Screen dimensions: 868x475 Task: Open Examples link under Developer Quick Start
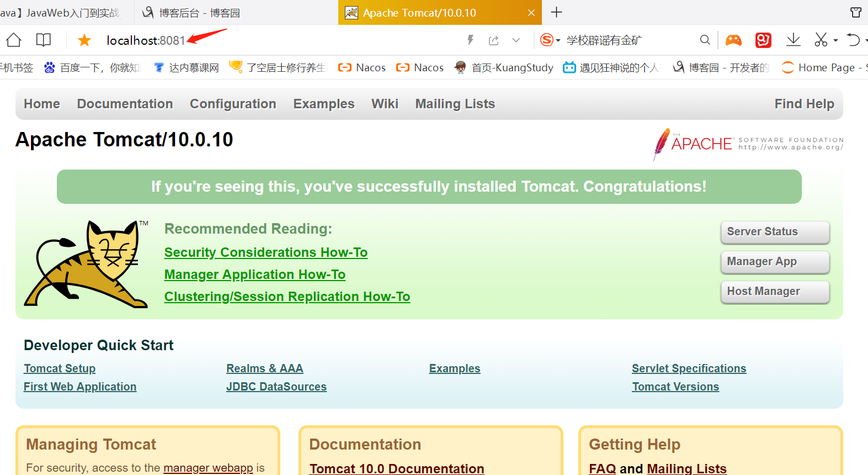click(455, 368)
